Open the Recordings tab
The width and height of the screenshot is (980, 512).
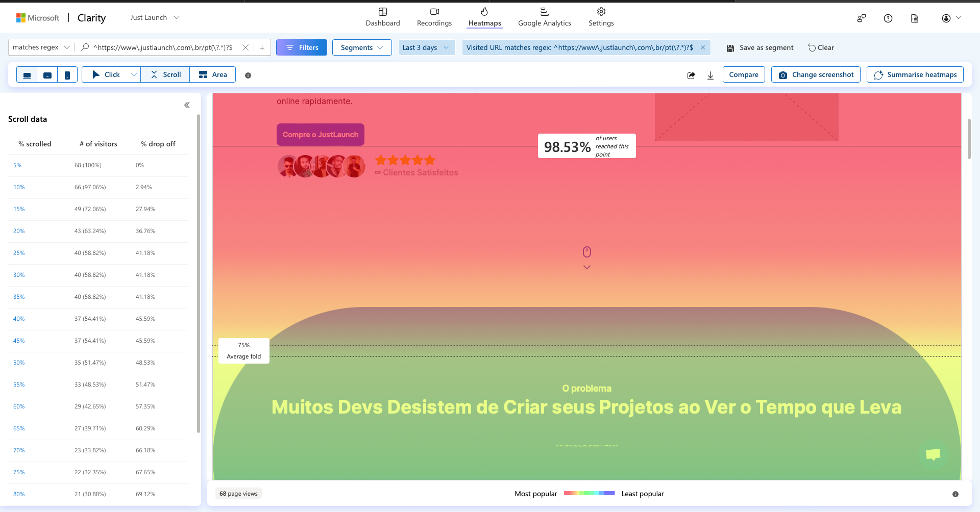click(x=434, y=17)
